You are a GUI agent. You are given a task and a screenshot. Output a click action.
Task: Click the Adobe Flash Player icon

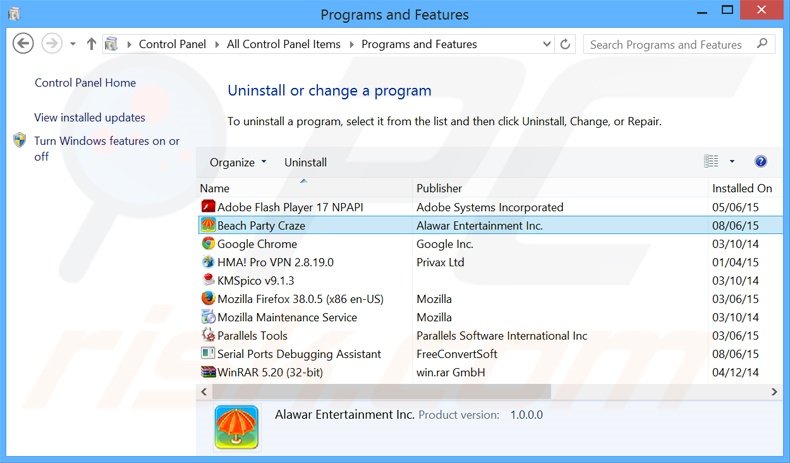tap(208, 207)
